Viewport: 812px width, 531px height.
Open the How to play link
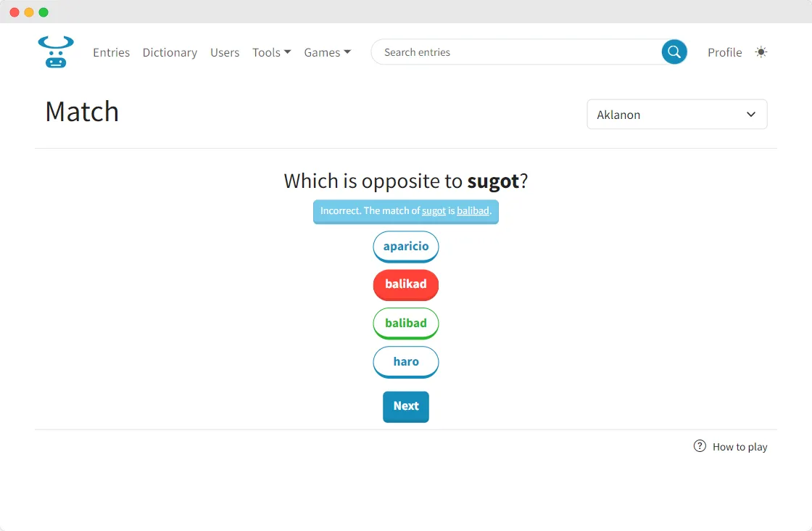[x=739, y=447]
